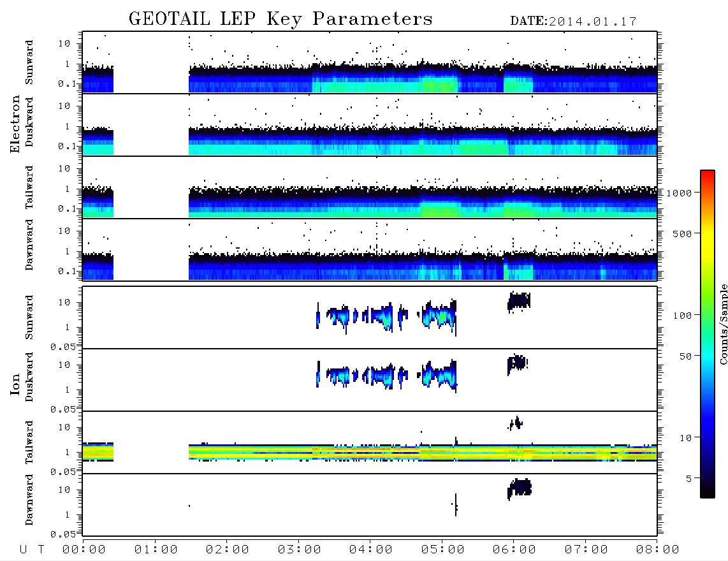Click the rainbow Counts/Sample color scale bar

coord(708,335)
